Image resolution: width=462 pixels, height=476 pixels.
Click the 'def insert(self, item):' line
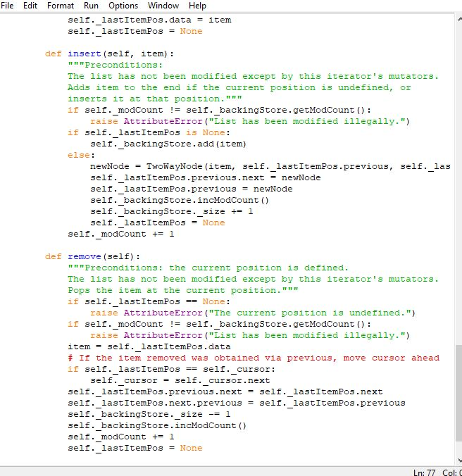[x=110, y=54]
